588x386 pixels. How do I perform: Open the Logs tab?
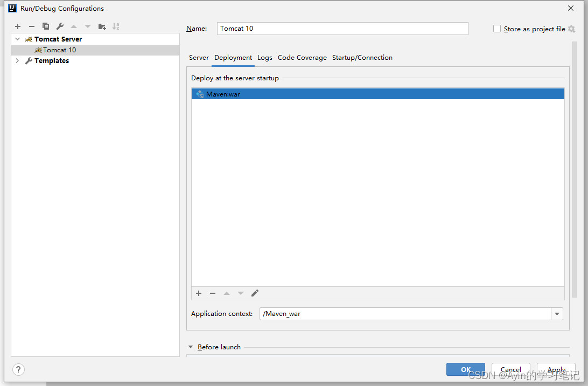click(x=265, y=58)
